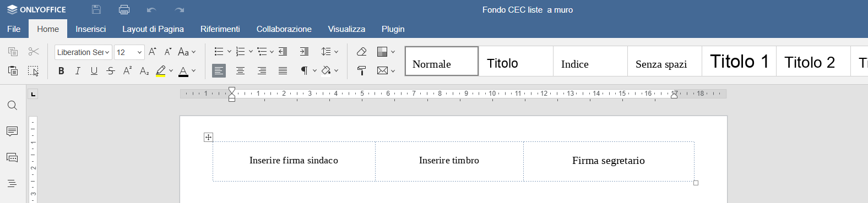Screen dimensions: 868x203
Task: Click the Clear style eraser icon
Action: (x=361, y=52)
